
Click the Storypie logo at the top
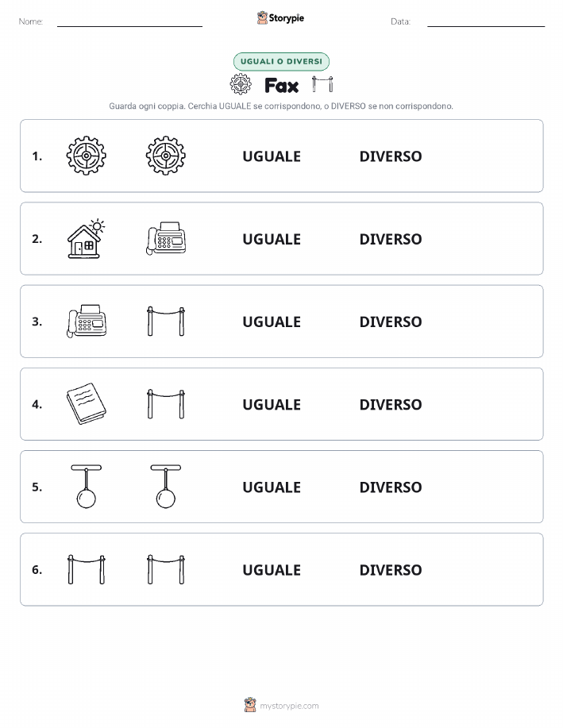(x=280, y=18)
